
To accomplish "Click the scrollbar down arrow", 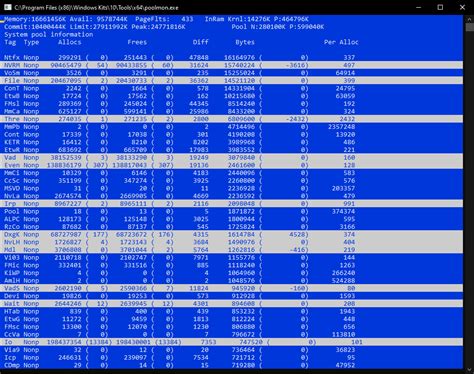I will [x=468, y=369].
